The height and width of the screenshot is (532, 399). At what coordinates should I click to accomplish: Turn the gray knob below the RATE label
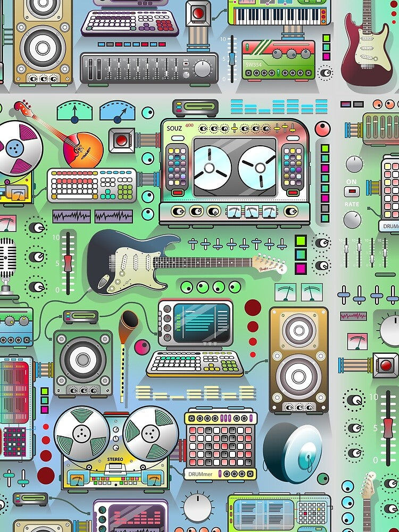pos(353,220)
